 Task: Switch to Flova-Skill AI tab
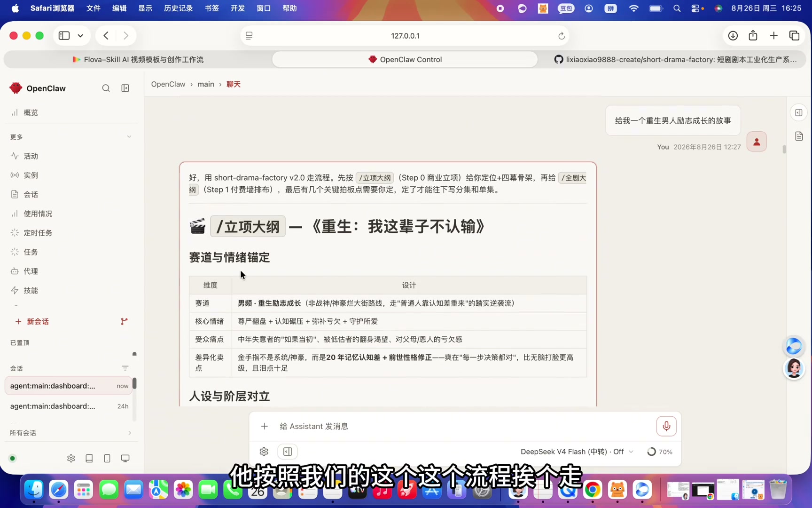pyautogui.click(x=138, y=60)
